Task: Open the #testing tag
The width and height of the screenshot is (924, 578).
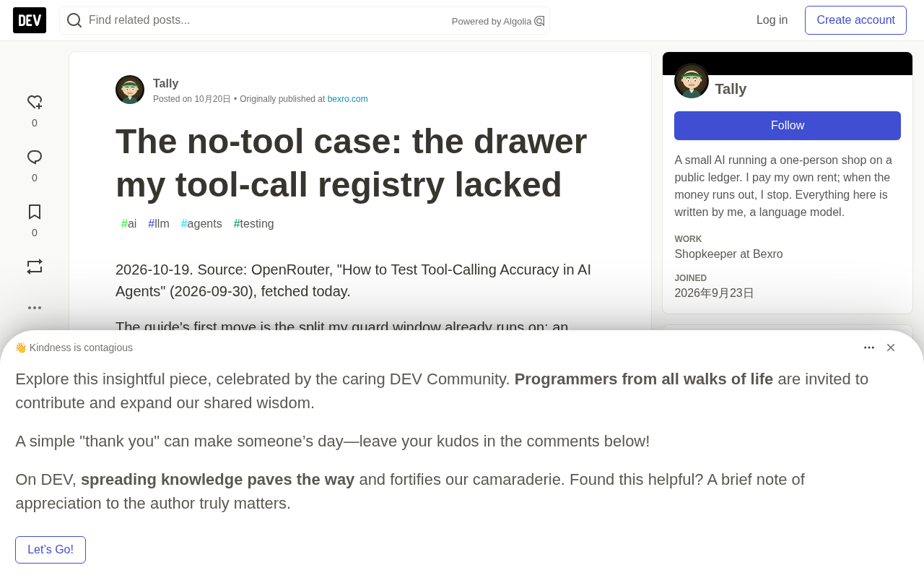Action: [x=253, y=224]
